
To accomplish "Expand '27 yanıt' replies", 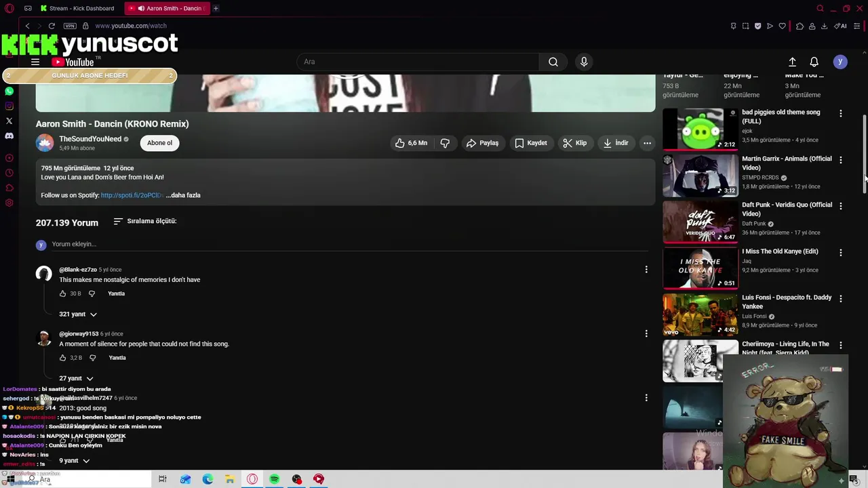I will click(x=76, y=378).
